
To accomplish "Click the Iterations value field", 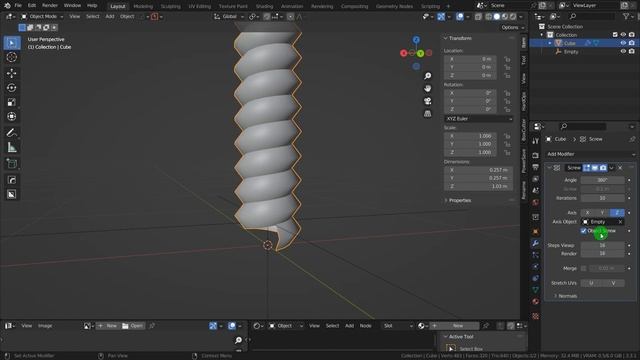I will point(602,198).
